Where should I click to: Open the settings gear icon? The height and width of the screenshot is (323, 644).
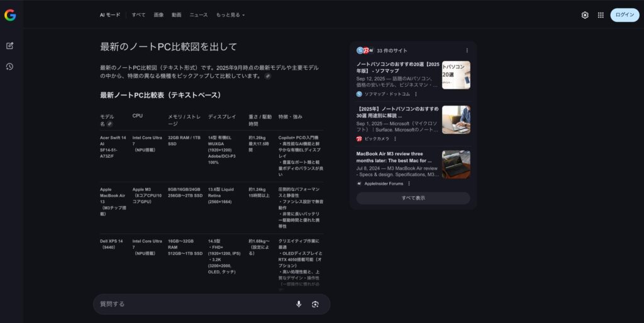coord(585,15)
